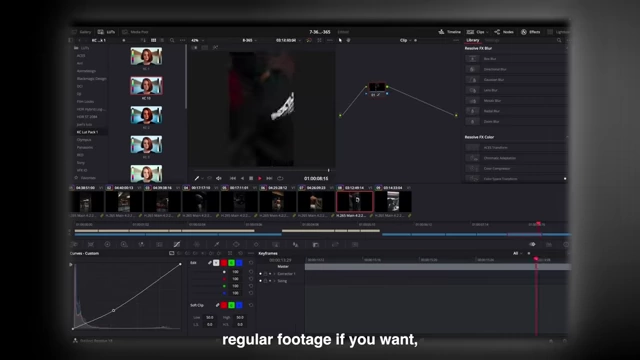Play in reverse in the viewer
This screenshot has width=640, height=360.
[242, 178]
